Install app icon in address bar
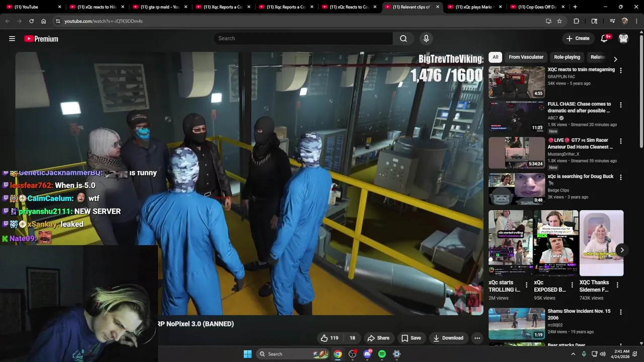This screenshot has width=644, height=362. [548, 21]
